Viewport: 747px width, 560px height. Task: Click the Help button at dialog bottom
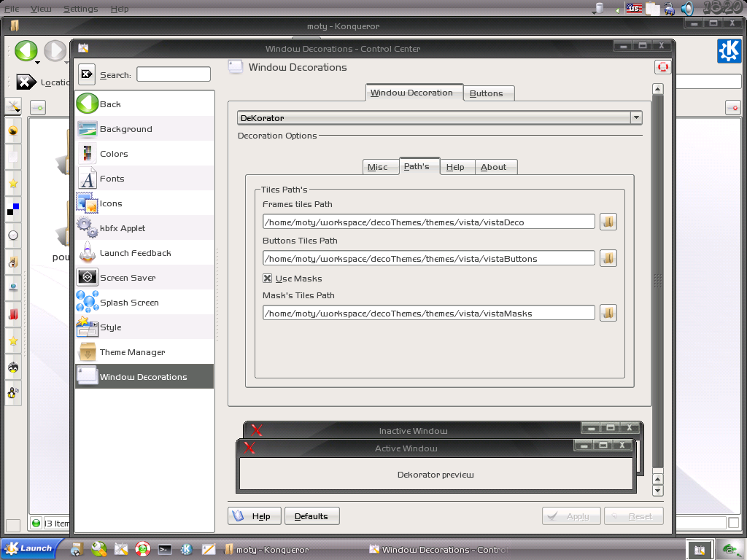(x=255, y=516)
